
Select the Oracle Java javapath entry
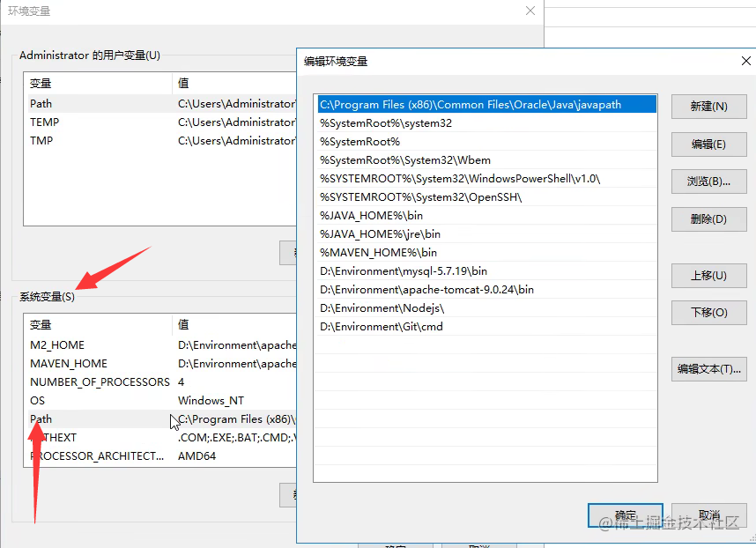(x=485, y=103)
